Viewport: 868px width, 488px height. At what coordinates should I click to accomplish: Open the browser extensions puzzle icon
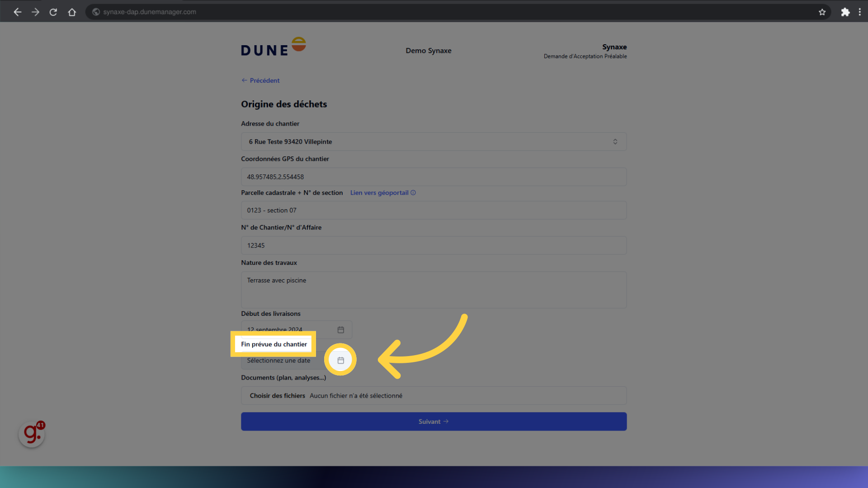[x=845, y=12]
